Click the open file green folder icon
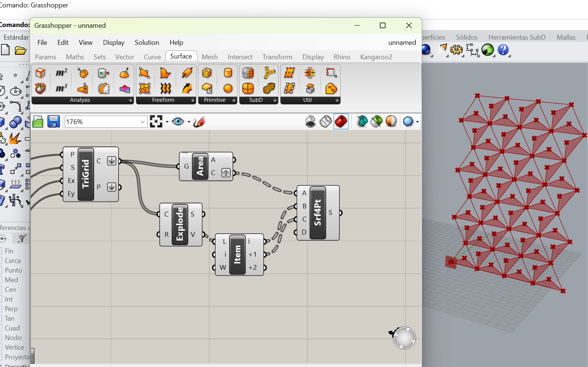The image size is (588, 367). [x=38, y=122]
